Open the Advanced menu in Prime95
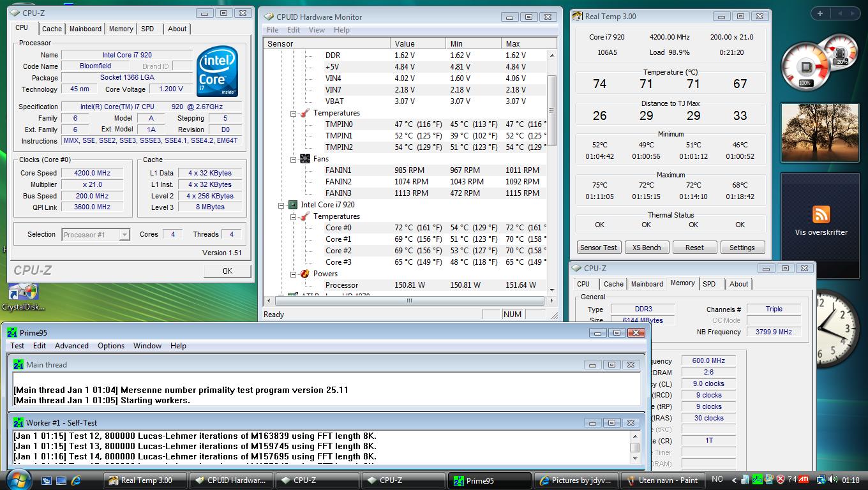Screen dimensions: 868x490 (71, 346)
